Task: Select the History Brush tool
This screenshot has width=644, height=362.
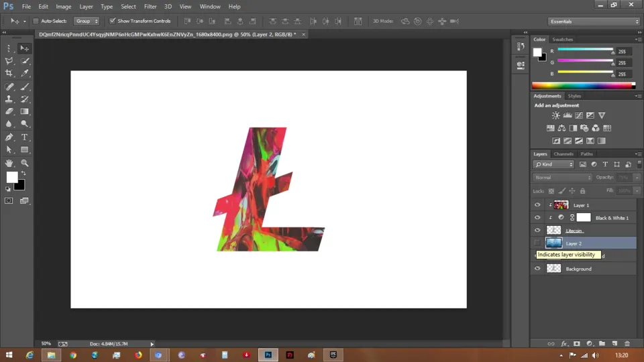Action: (x=25, y=99)
